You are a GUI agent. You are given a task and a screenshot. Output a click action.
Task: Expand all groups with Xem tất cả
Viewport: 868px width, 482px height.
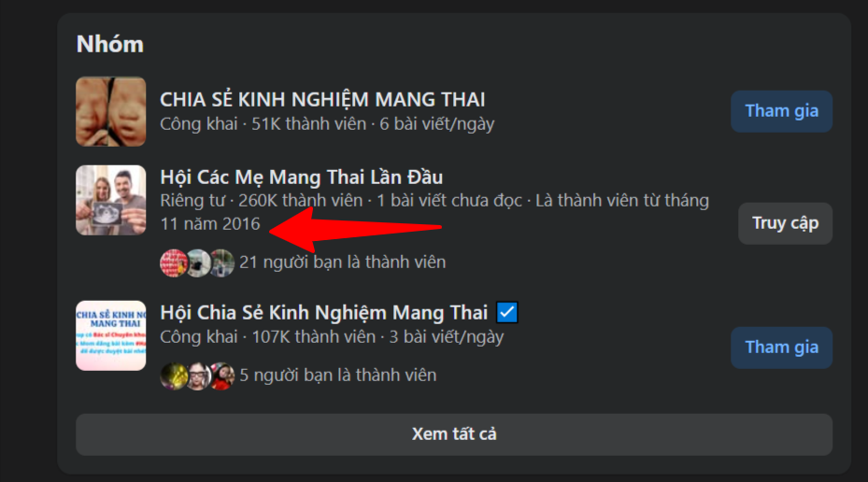pos(454,434)
